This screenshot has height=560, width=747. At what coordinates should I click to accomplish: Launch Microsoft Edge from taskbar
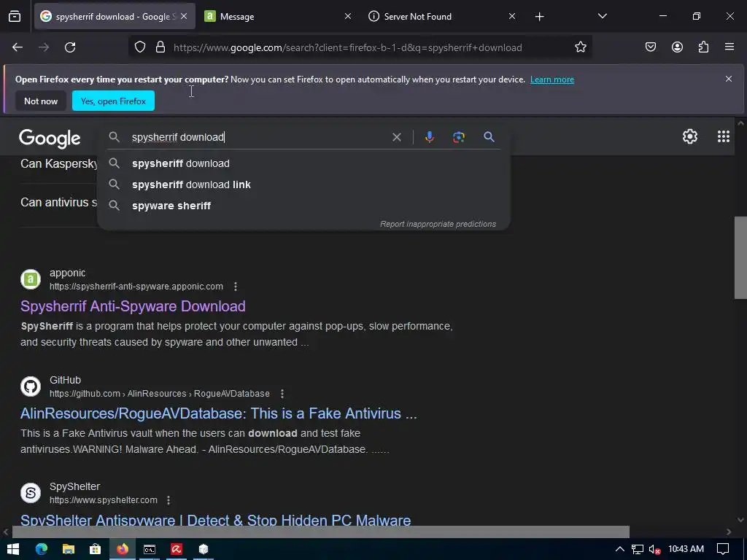[42, 549]
